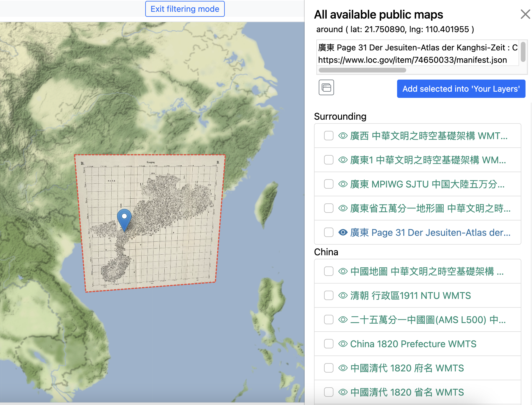Image resolution: width=532 pixels, height=405 pixels.
Task: Check the 廣東省五萬分一地形圖 checkbox
Action: (x=329, y=208)
